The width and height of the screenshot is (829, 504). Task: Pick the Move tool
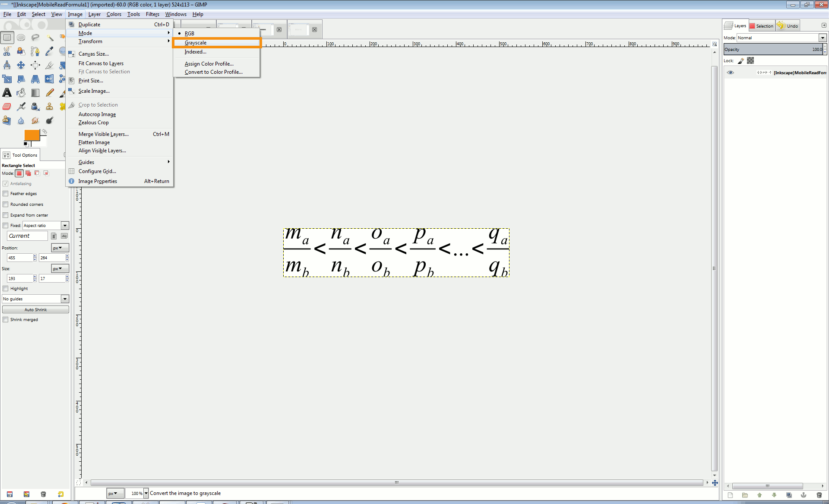[x=21, y=65]
